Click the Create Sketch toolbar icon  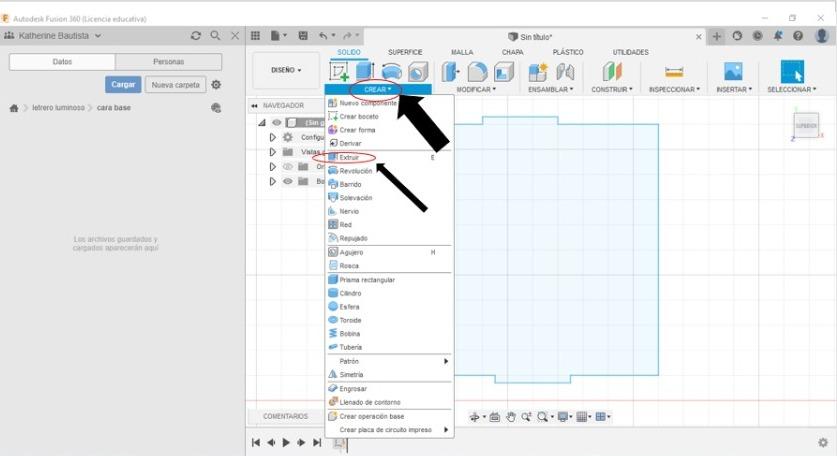pyautogui.click(x=339, y=72)
